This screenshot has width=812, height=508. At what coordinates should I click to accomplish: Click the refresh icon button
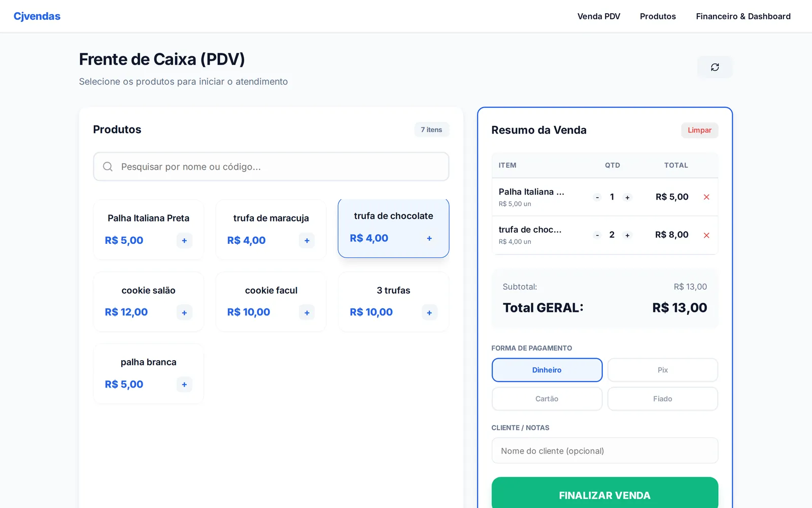point(715,67)
